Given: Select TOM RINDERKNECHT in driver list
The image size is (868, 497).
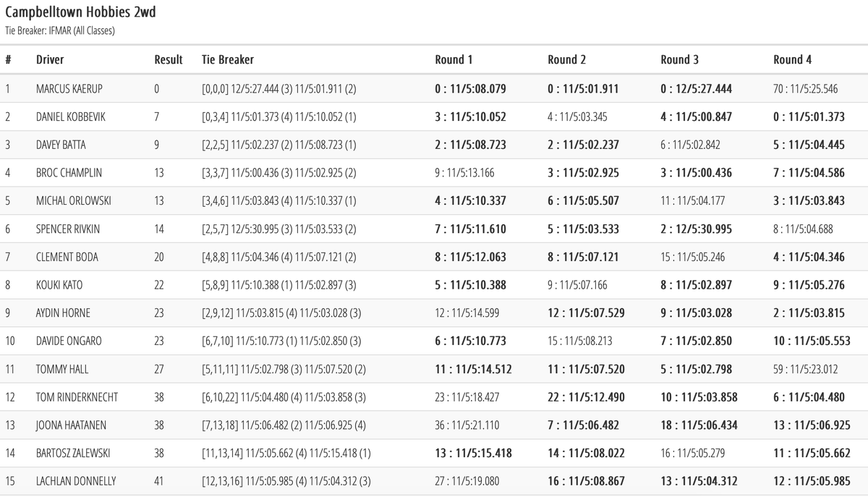Looking at the screenshot, I should [77, 397].
